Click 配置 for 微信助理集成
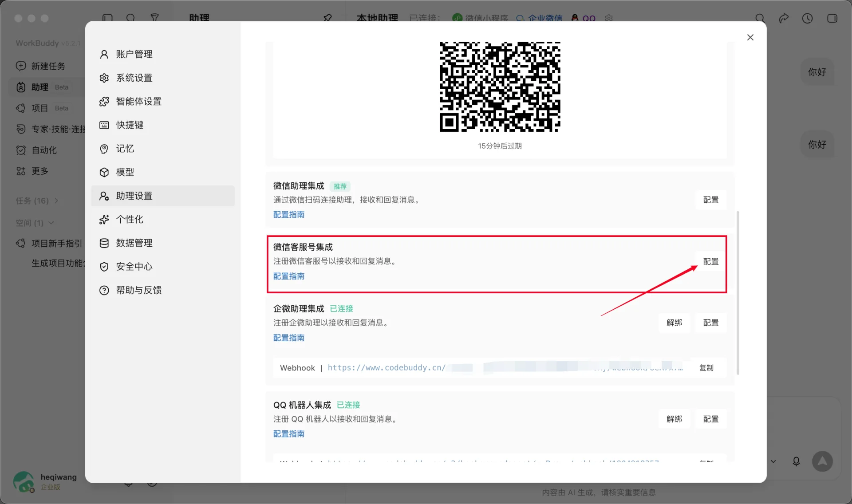This screenshot has height=504, width=852. tap(710, 200)
